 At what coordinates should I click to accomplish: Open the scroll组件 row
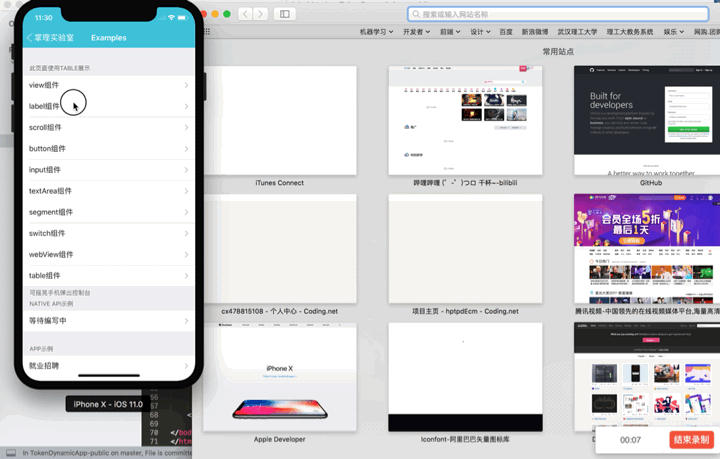coord(109,128)
